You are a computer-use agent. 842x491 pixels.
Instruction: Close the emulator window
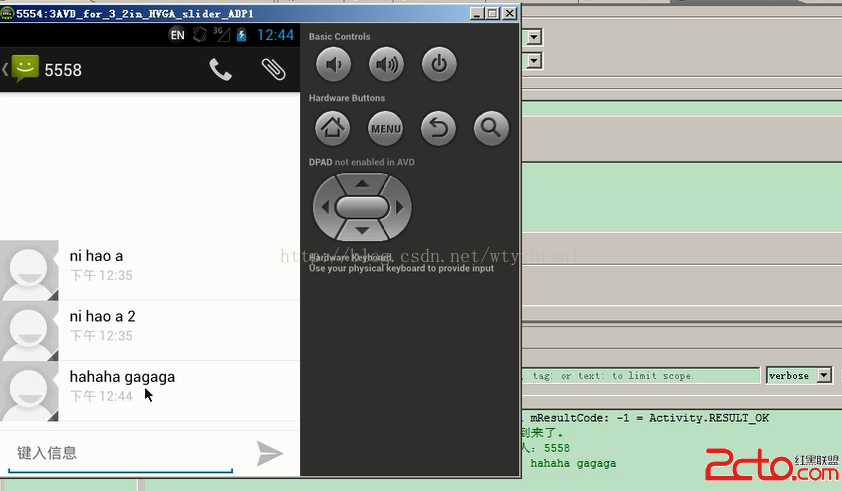point(510,13)
